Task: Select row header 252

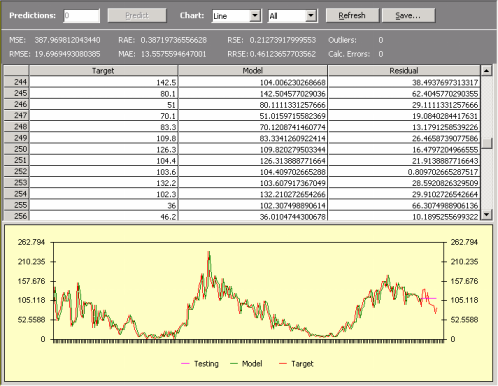Action: click(16, 171)
